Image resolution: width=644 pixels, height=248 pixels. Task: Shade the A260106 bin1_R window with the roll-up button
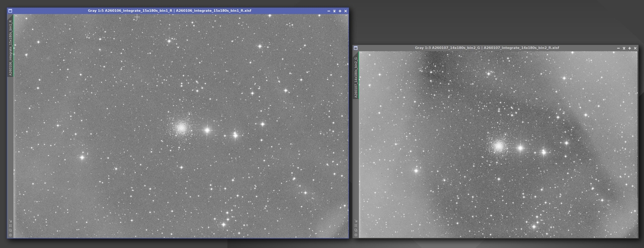(x=335, y=11)
